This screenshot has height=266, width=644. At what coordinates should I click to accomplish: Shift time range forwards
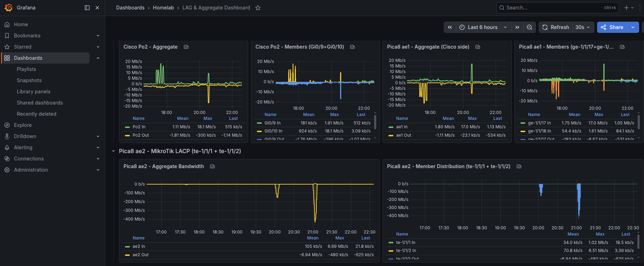coord(517,27)
